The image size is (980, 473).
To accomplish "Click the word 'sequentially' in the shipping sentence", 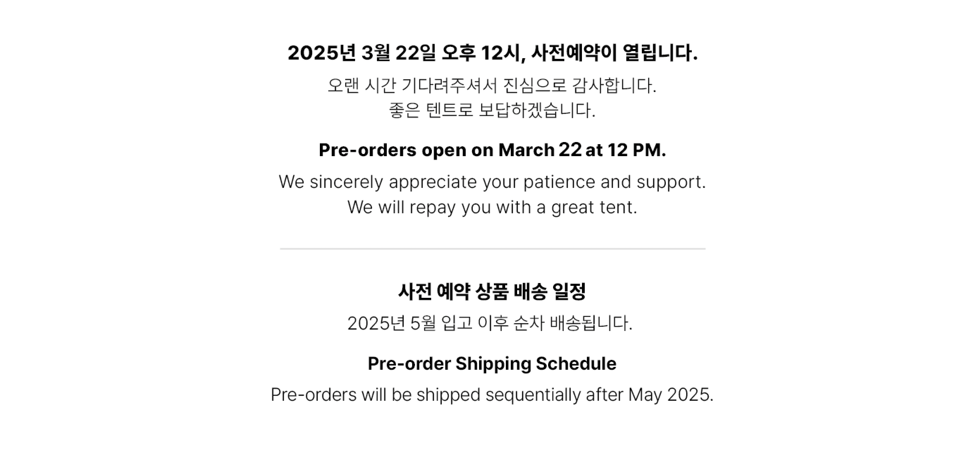I will [x=533, y=395].
